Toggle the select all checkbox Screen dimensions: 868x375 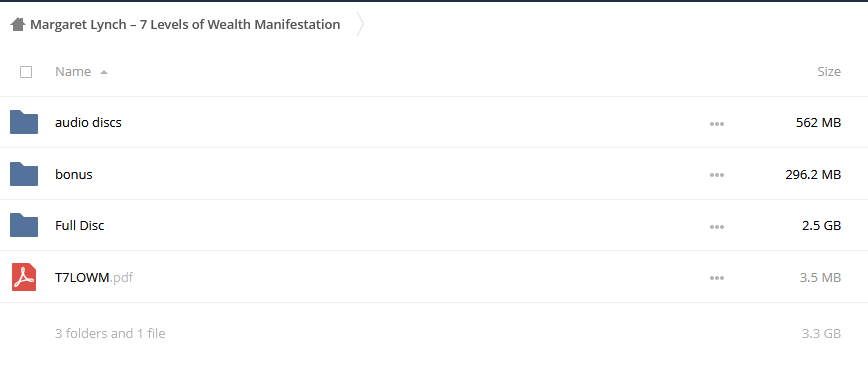pyautogui.click(x=26, y=72)
